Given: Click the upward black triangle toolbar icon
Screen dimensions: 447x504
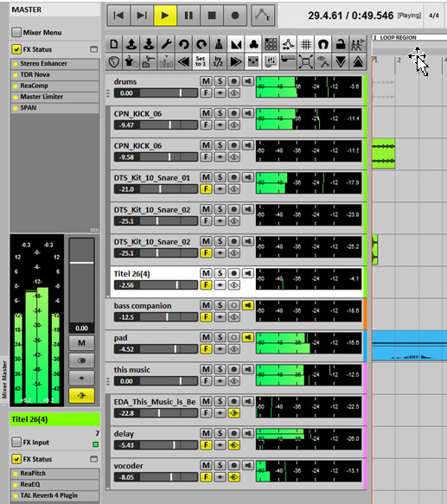Looking at the screenshot, I should click(358, 61).
